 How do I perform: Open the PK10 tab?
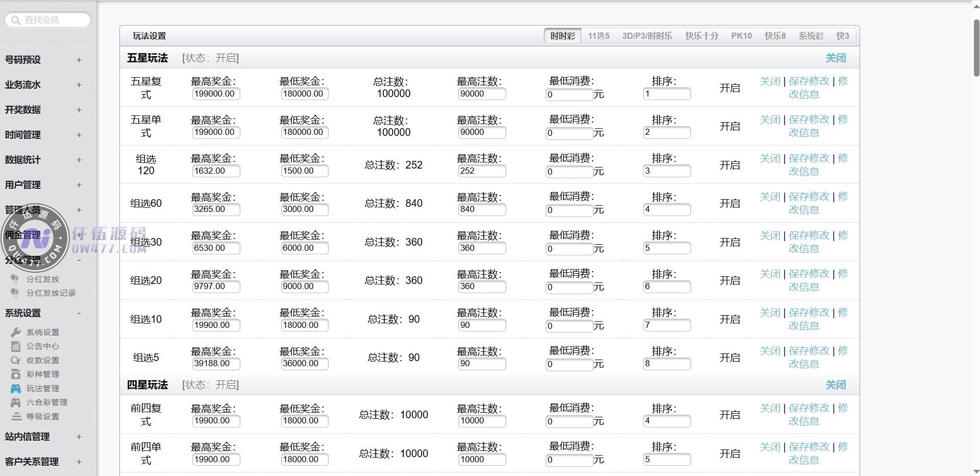741,36
